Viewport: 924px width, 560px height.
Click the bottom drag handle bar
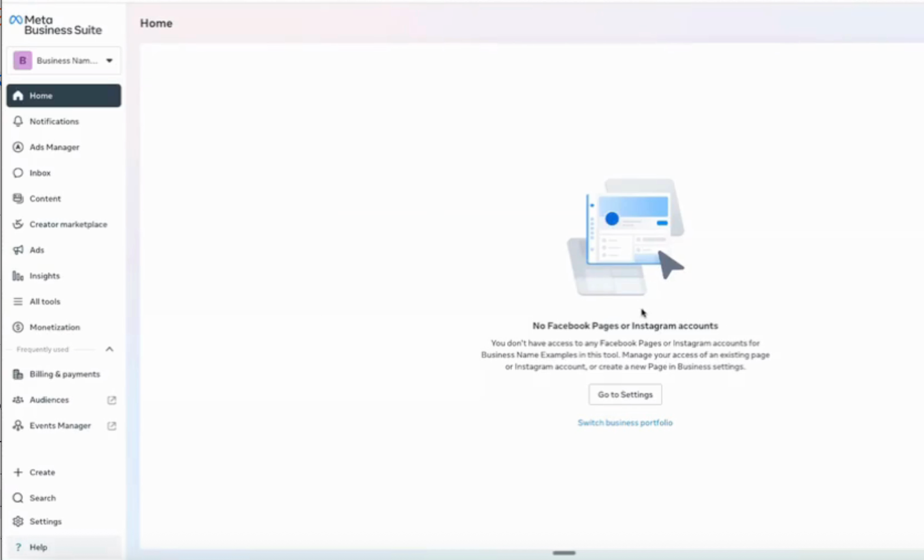pos(564,553)
